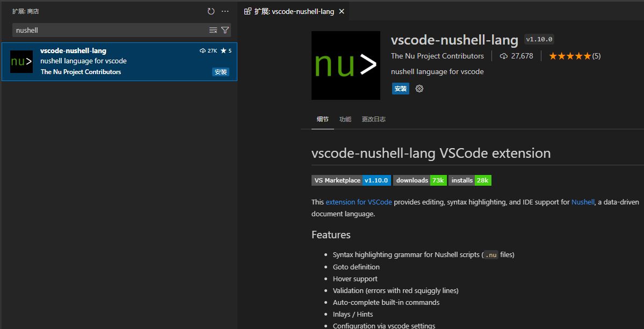Click the downloads 73k badge
Screen dimensions: 644x329
pyautogui.click(x=419, y=180)
